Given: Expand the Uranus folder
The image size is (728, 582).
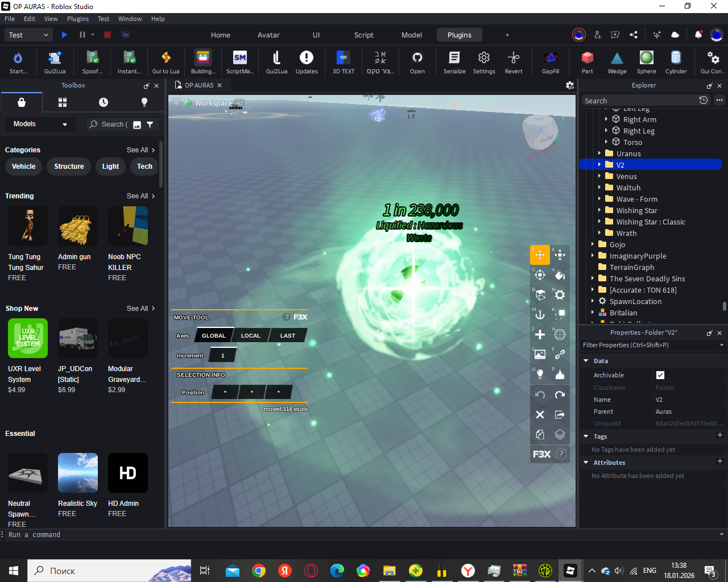Looking at the screenshot, I should pyautogui.click(x=599, y=153).
